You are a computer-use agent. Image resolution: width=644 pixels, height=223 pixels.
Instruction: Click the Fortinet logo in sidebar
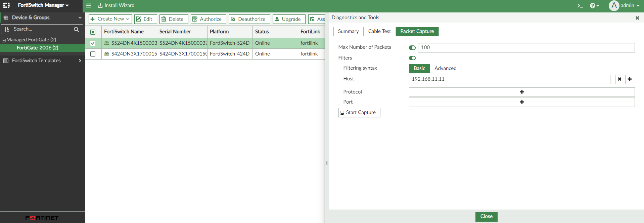pos(42,218)
